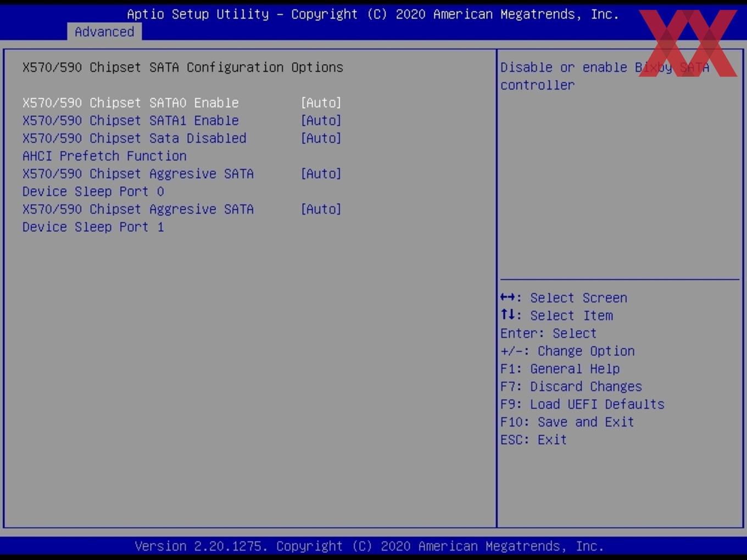Click the Enter: Select hint
The image size is (747, 560).
548,333
